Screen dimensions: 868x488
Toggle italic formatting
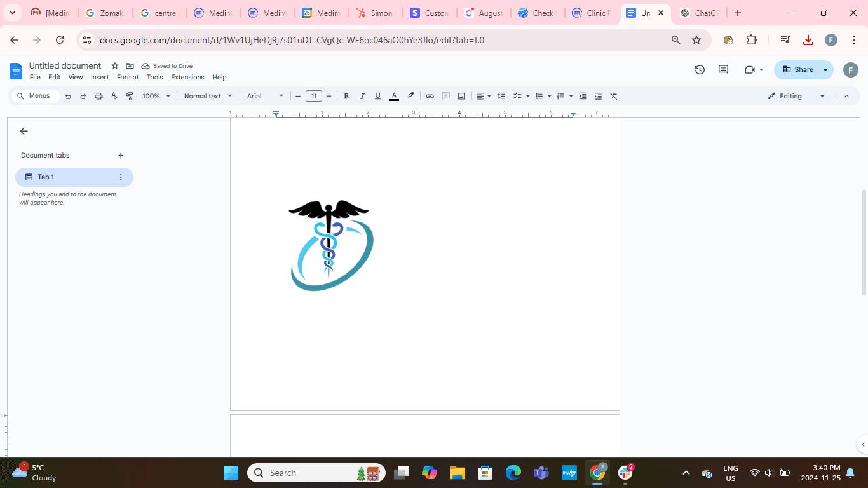point(362,96)
